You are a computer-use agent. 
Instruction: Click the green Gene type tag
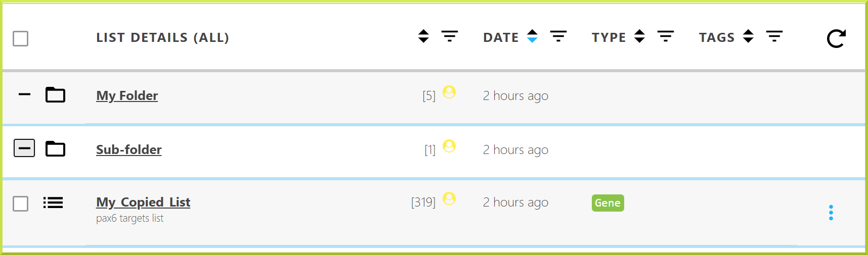(x=608, y=203)
